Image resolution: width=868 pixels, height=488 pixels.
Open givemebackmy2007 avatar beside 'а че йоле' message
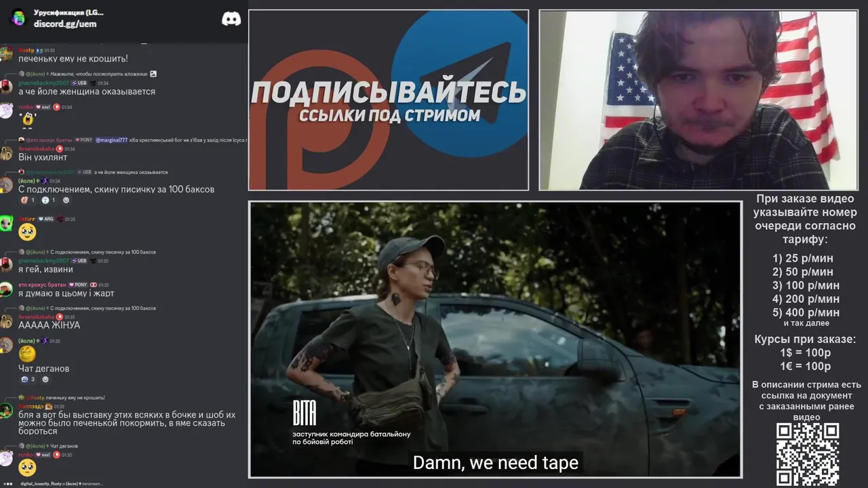coord(7,87)
